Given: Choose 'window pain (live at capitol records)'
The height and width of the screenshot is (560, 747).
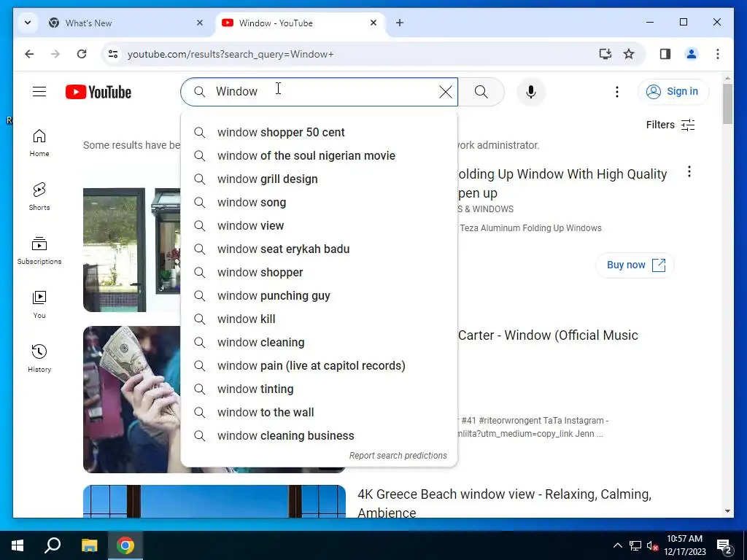Looking at the screenshot, I should [320, 366].
